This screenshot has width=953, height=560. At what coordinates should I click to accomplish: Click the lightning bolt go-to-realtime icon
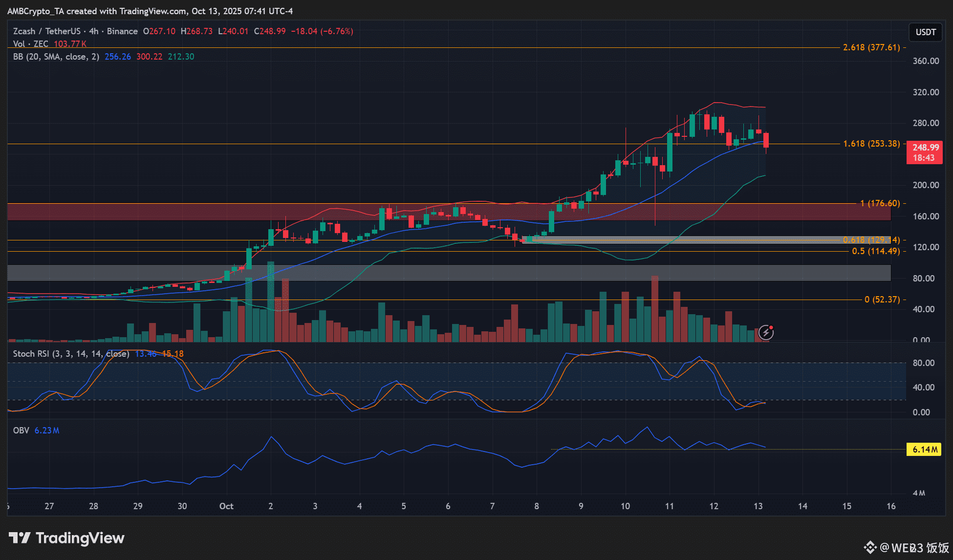click(x=765, y=333)
